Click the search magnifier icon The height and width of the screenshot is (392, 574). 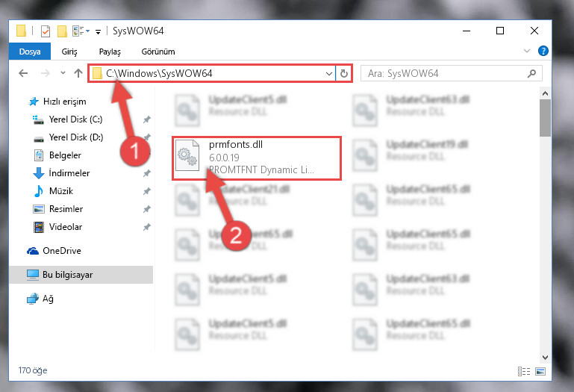pos(531,74)
